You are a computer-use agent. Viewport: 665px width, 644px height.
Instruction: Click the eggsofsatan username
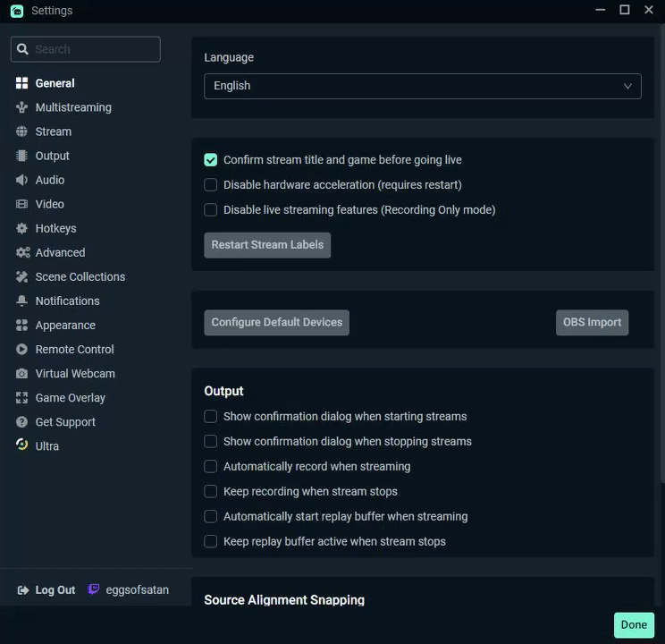pos(138,590)
